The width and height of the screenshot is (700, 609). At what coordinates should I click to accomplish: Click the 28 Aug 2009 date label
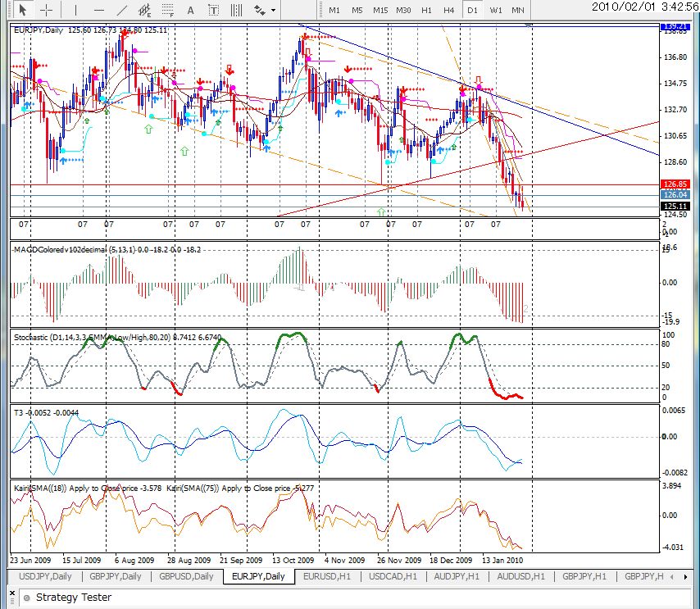coord(189,560)
